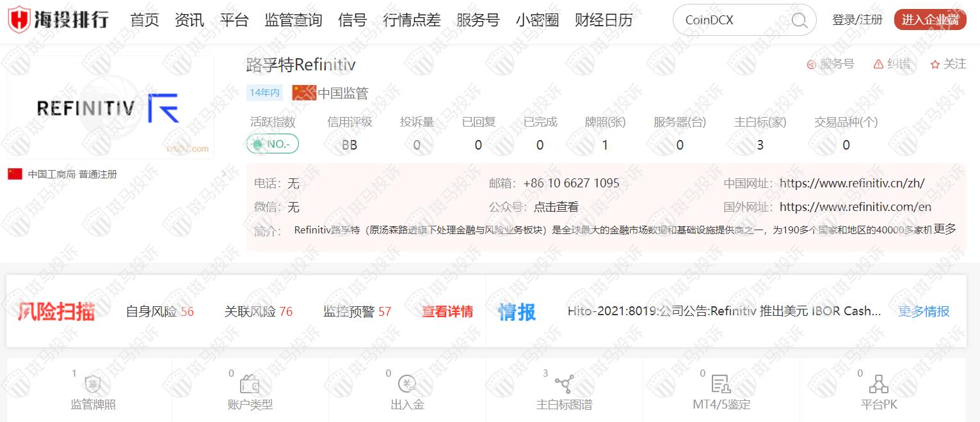Open the 账户类型 wallet icon
Image resolution: width=980 pixels, height=422 pixels.
coord(250,384)
